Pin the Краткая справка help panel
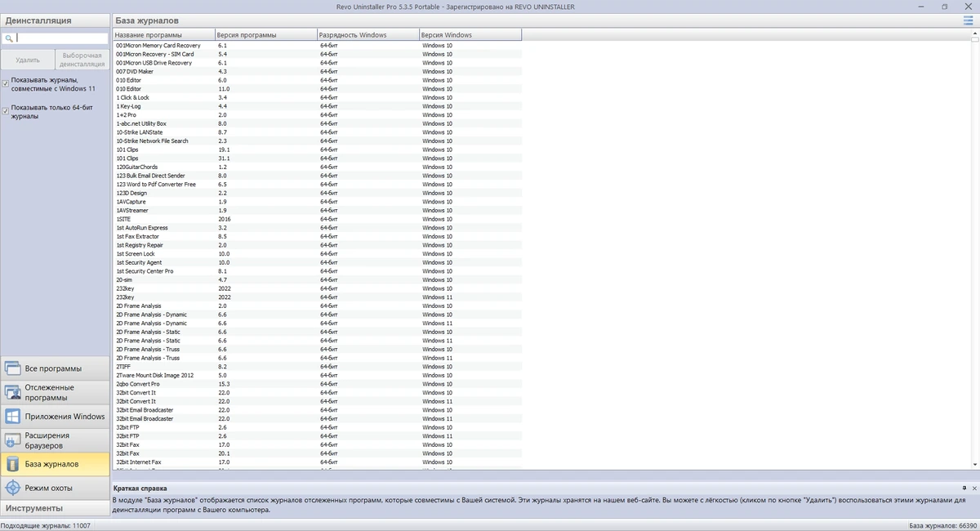 click(965, 488)
